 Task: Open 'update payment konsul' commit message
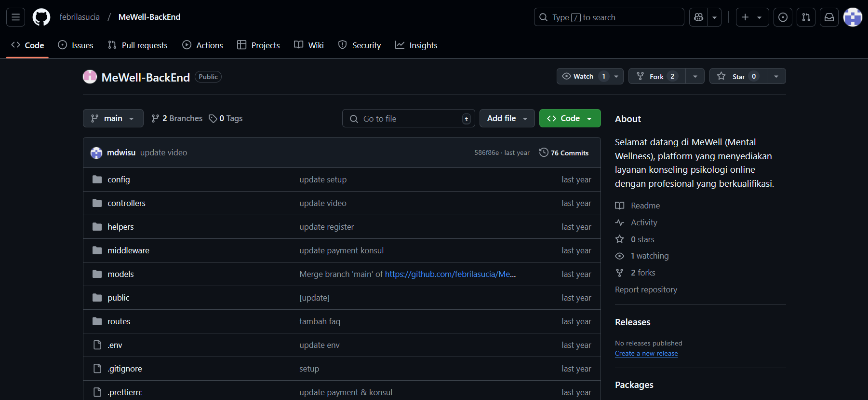(341, 250)
